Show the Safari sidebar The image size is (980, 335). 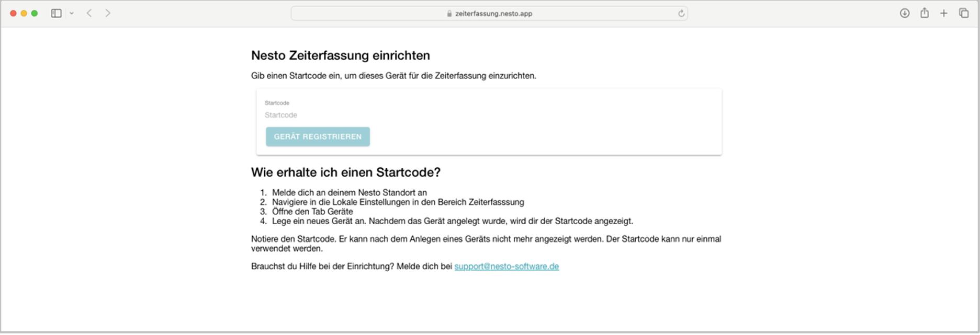(56, 14)
